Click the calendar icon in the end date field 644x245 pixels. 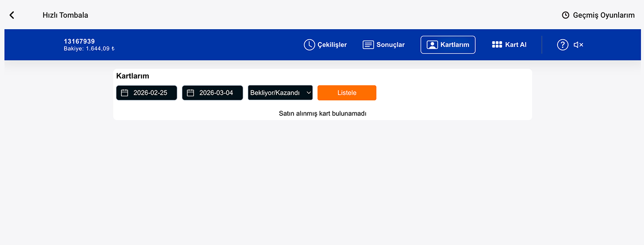pos(190,93)
